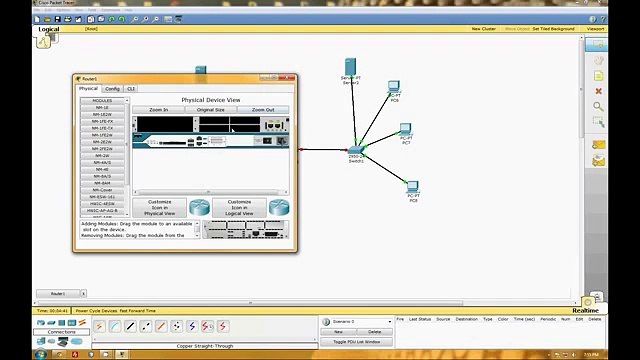This screenshot has height=360, width=640.
Task: Create a new file from the toolbar
Action: tap(38, 19)
